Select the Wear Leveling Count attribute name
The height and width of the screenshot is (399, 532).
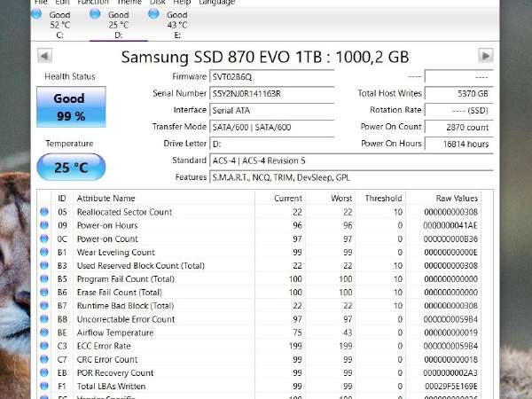click(115, 252)
